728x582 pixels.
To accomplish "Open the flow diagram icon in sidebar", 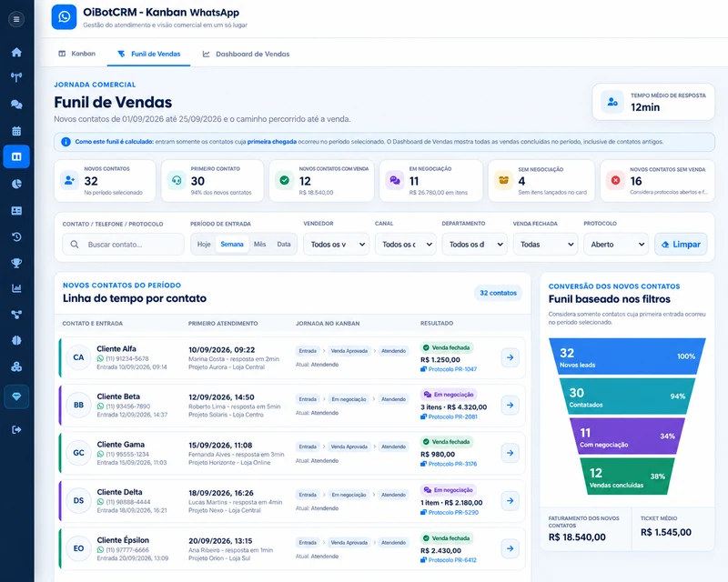I will pyautogui.click(x=16, y=315).
